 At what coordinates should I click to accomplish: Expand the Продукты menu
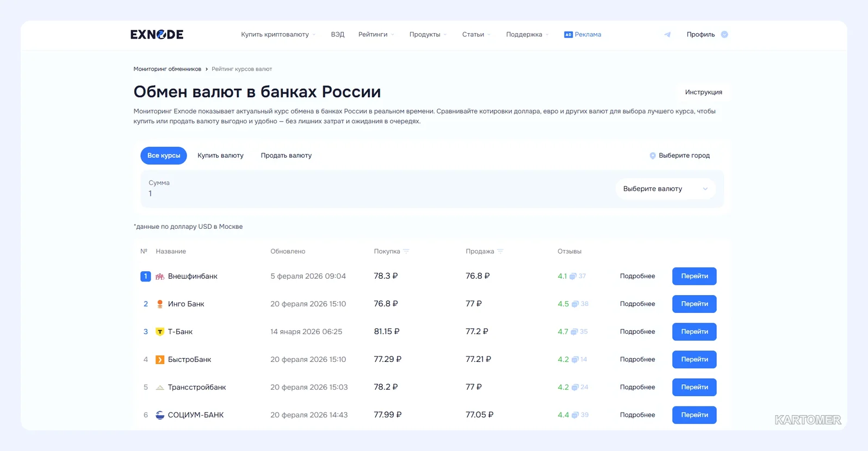tap(428, 34)
